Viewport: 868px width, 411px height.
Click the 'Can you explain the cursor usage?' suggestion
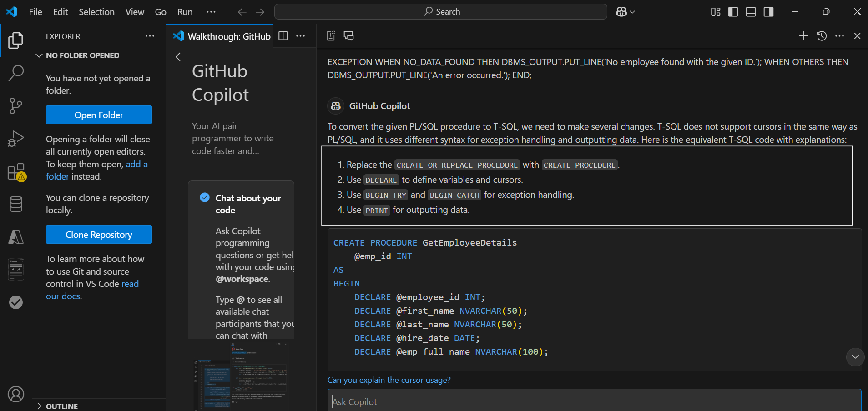click(x=389, y=380)
